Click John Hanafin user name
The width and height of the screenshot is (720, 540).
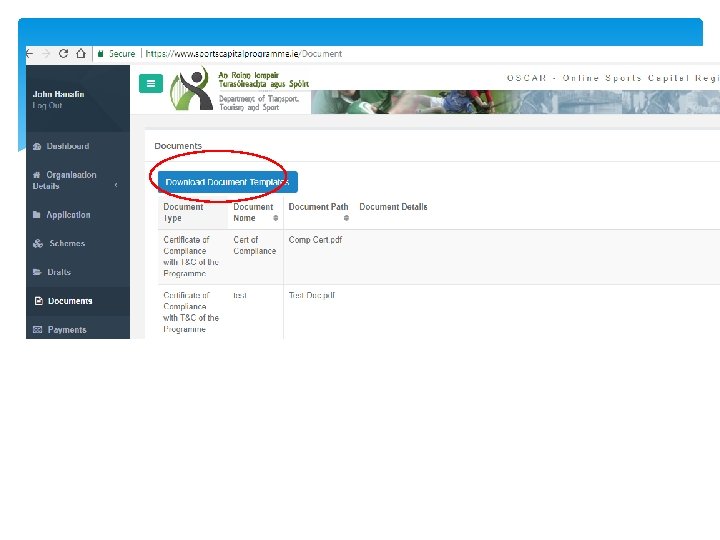58,94
